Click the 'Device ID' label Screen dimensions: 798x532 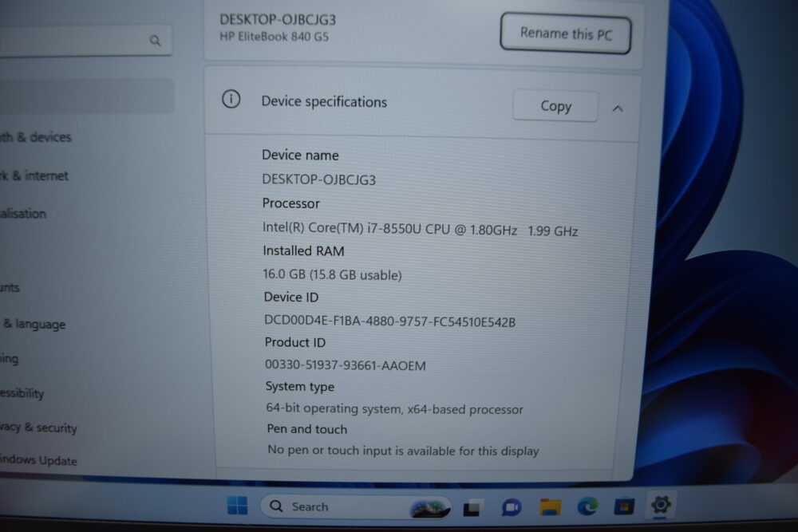(291, 297)
